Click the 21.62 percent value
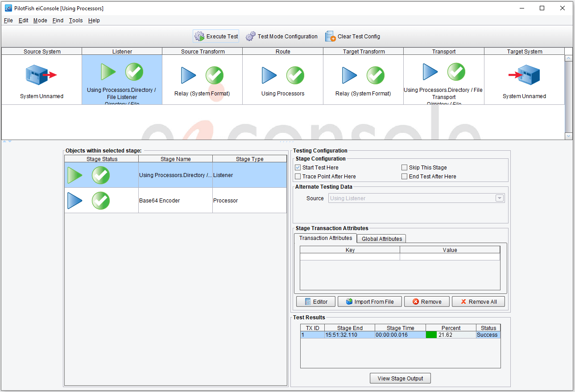The height and width of the screenshot is (392, 575). 445,335
